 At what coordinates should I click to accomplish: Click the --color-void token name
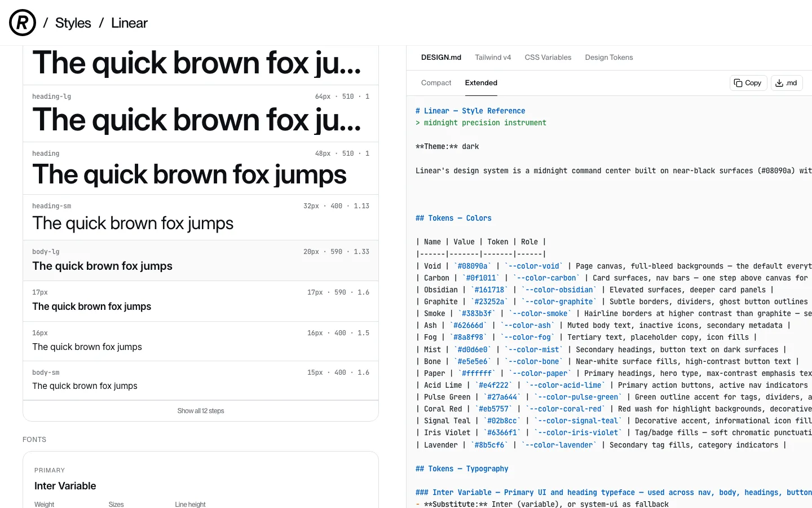pyautogui.click(x=534, y=266)
